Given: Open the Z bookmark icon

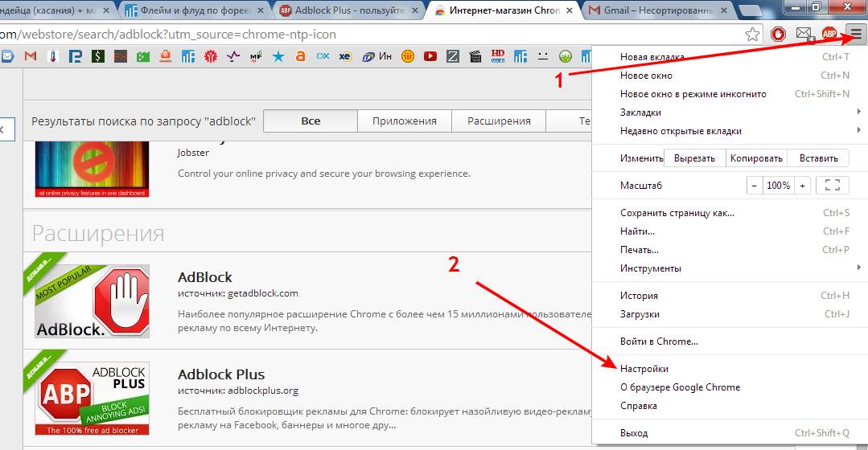Looking at the screenshot, I should (x=453, y=56).
